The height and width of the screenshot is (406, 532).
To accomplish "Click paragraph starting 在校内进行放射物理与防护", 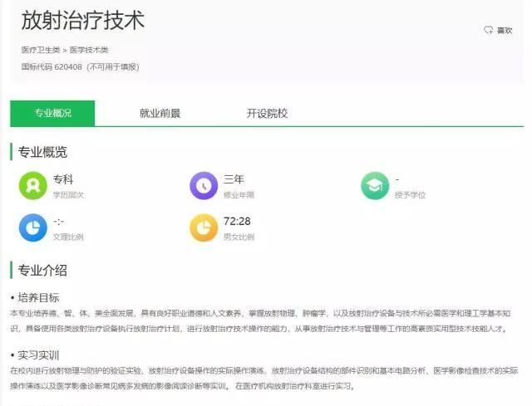I will click(264, 379).
